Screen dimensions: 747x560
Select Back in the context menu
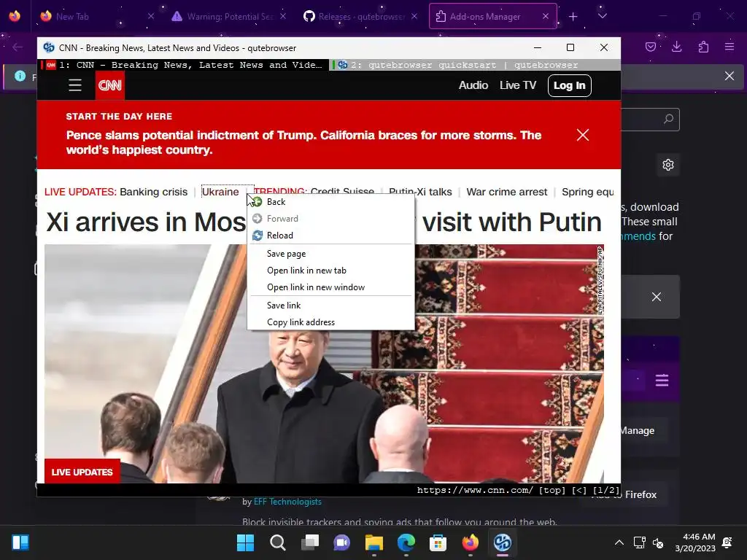click(331, 202)
